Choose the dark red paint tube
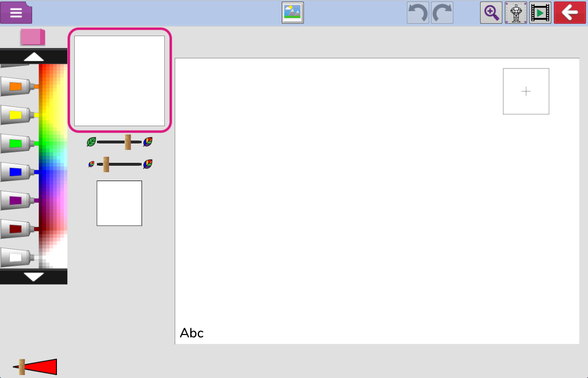 (x=19, y=229)
